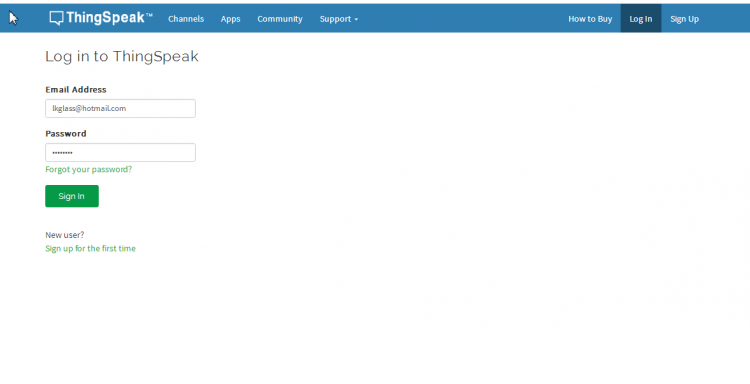The height and width of the screenshot is (384, 750).
Task: Open the Apps menu item
Action: pyautogui.click(x=231, y=19)
